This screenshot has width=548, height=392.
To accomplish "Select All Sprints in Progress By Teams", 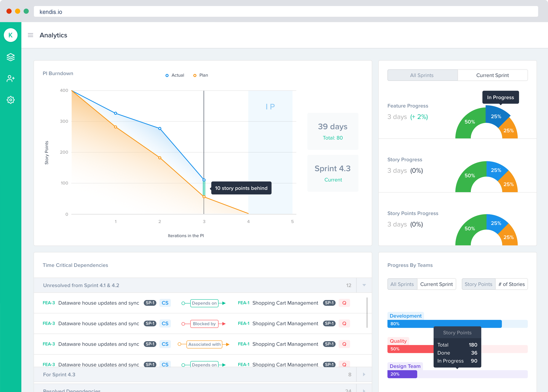I will click(402, 284).
